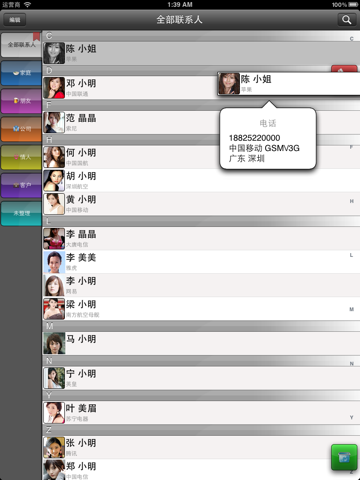This screenshot has width=360, height=480.
Task: Show the 未整理 unsorted group
Action: (x=21, y=213)
